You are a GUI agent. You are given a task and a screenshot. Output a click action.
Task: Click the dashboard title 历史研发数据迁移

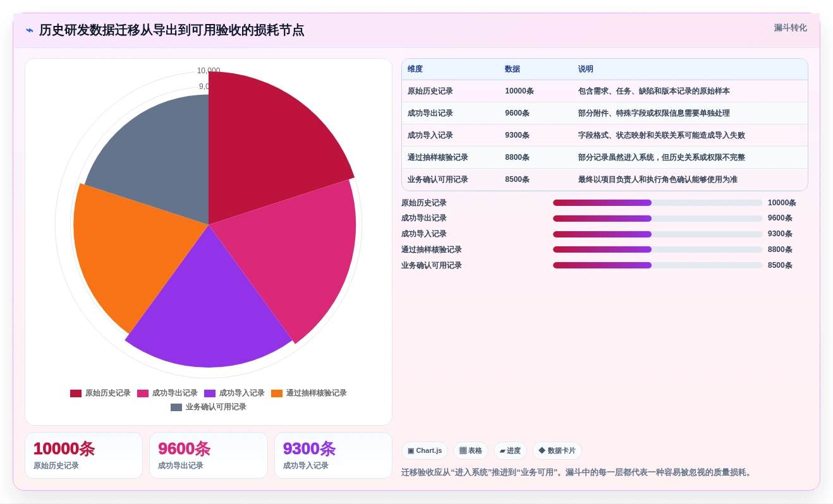point(171,30)
